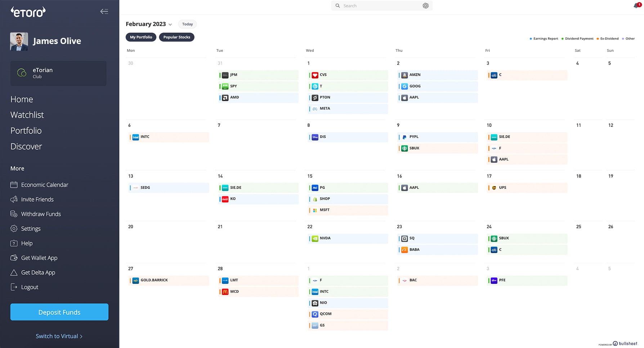This screenshot has width=644, height=348.
Task: Open the UPS event on February 17
Action: [527, 188]
